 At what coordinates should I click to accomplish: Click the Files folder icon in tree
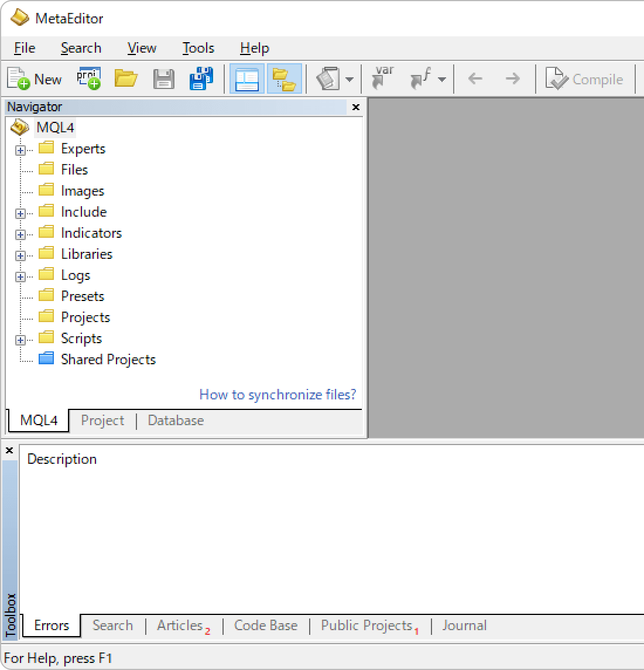pos(46,168)
